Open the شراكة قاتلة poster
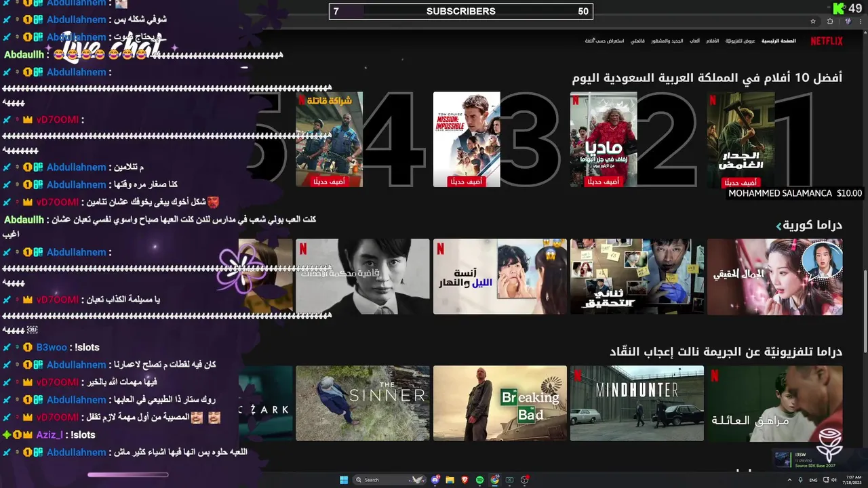868x488 pixels. 330,140
